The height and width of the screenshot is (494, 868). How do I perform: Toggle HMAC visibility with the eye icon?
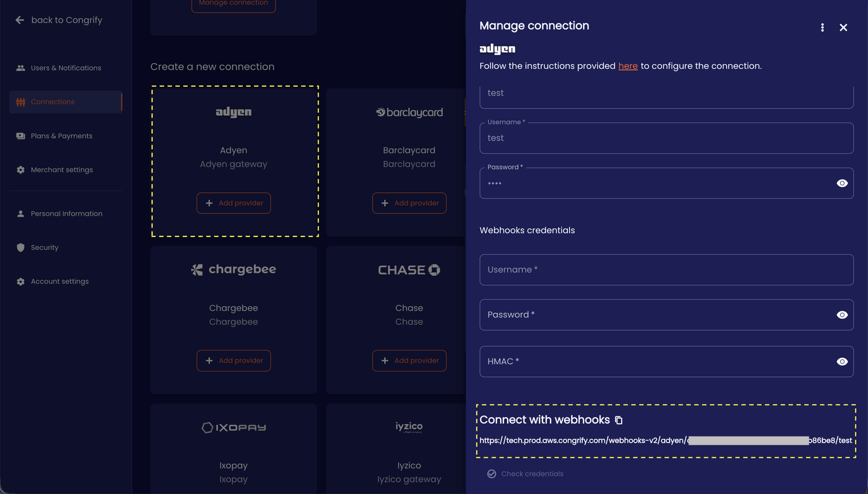842,362
